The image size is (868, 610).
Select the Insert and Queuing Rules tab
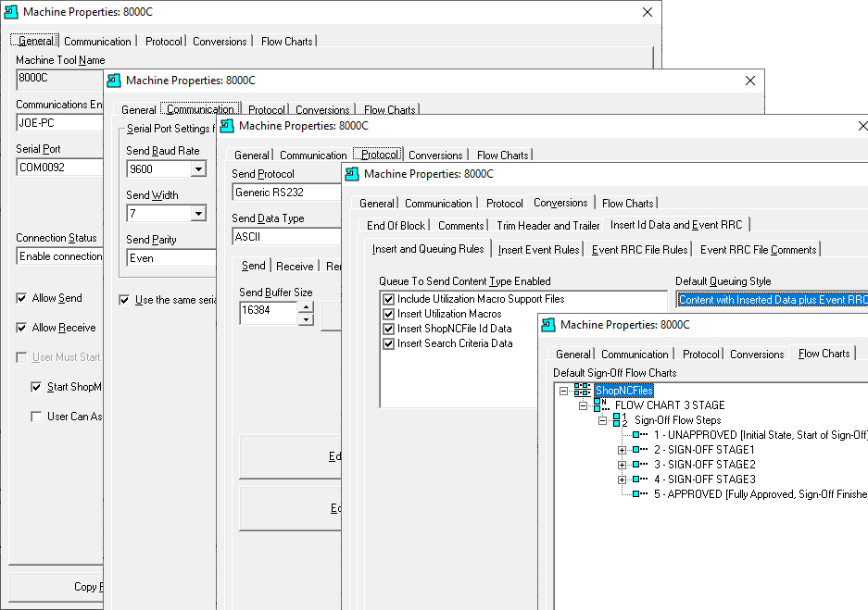pyautogui.click(x=428, y=249)
